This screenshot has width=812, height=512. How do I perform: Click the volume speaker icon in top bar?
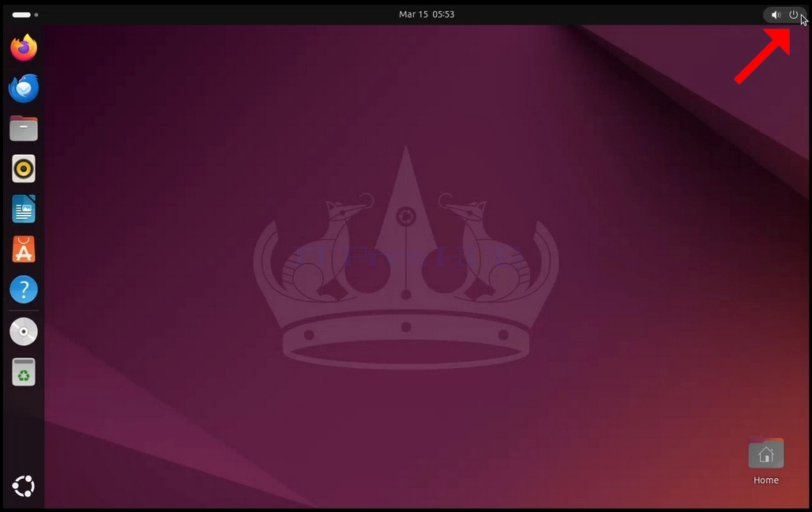coord(776,14)
